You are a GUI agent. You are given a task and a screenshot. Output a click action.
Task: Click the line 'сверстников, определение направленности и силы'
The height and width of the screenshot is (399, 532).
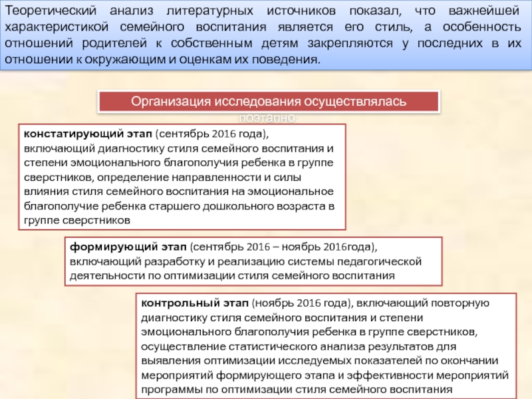pos(162,177)
